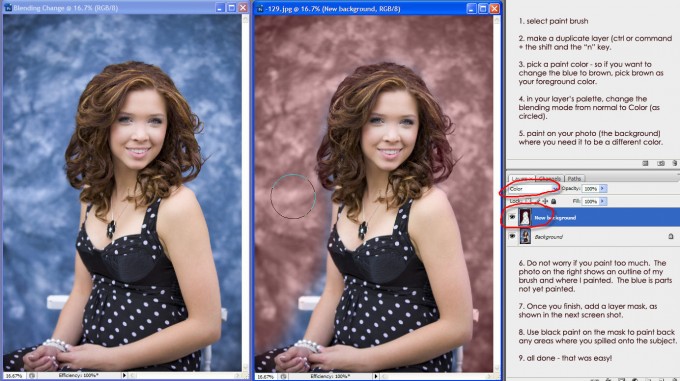Select the Background layer thumbnail

tap(525, 236)
